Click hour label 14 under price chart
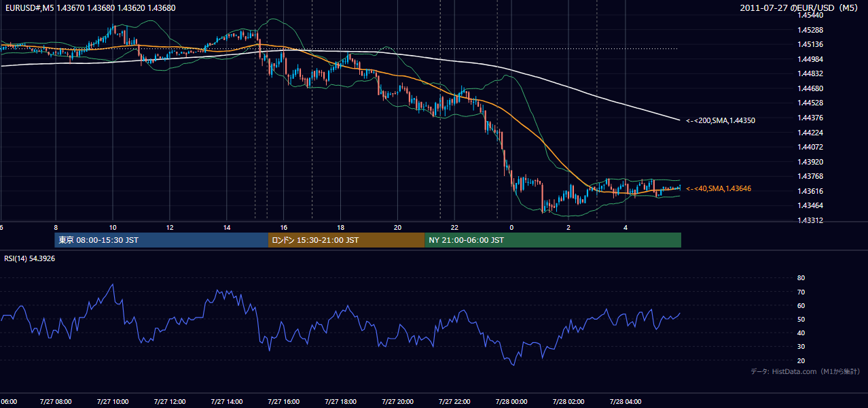This screenshot has width=868, height=408. click(227, 228)
